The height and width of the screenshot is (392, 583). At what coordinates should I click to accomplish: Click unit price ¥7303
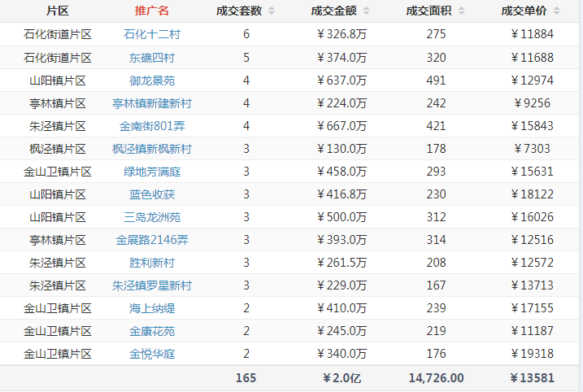pyautogui.click(x=532, y=149)
